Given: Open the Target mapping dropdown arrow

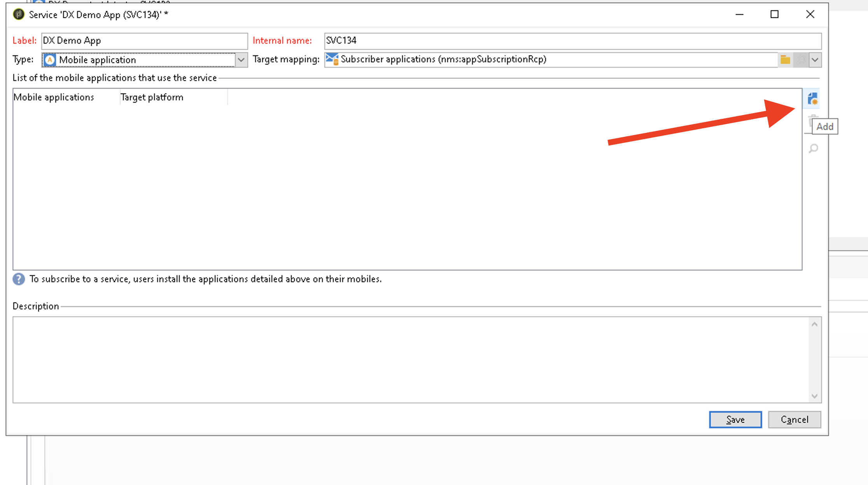Looking at the screenshot, I should tap(815, 60).
